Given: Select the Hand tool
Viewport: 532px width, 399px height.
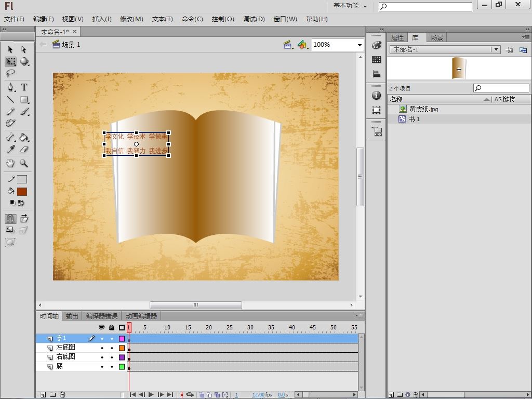Looking at the screenshot, I should tap(10, 163).
